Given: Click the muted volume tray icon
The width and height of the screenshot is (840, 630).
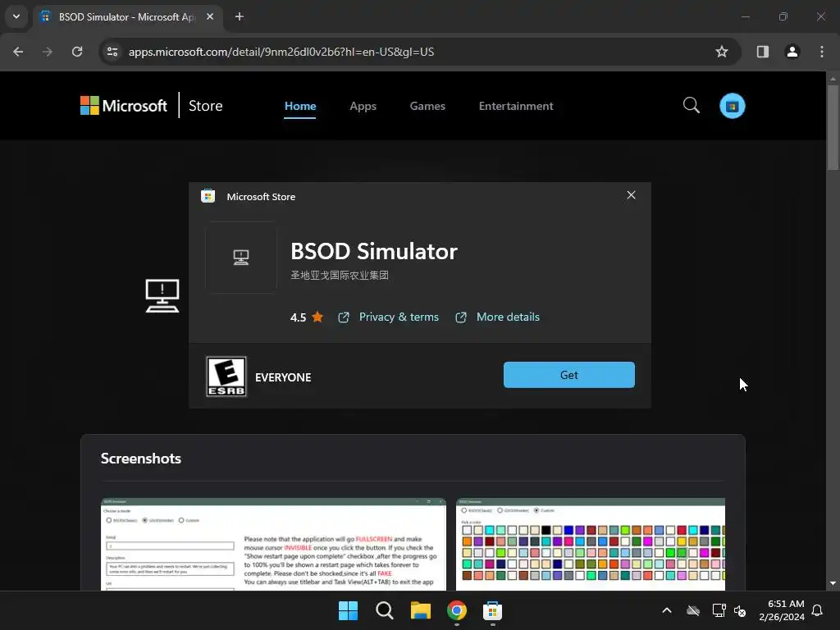Looking at the screenshot, I should point(740,610).
